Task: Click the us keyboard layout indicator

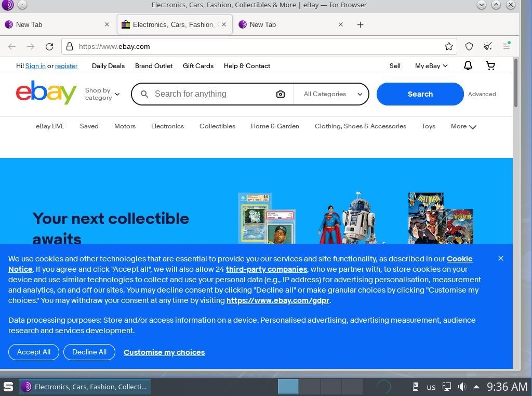Action: [431, 387]
